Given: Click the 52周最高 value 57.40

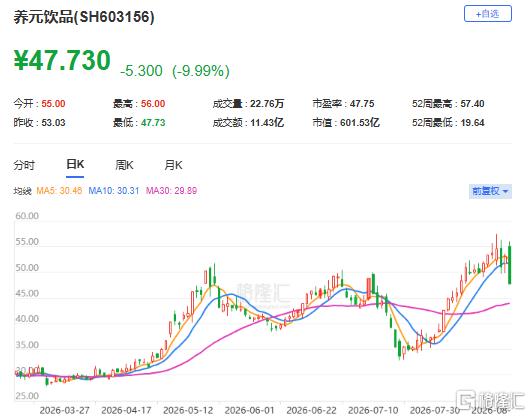Looking at the screenshot, I should point(472,104).
